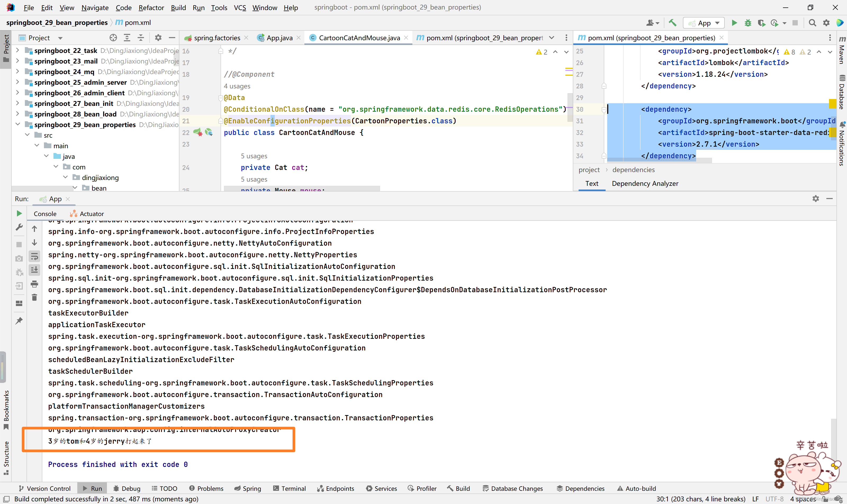Screen dimensions: 847x504
Task: Start debugging with the bug icon
Action: (748, 23)
